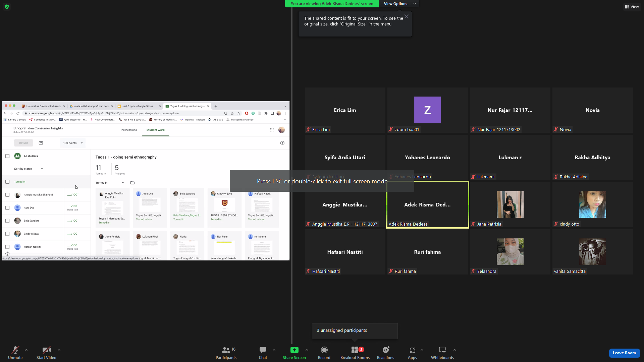
Task: Open the Drive folder icon beside Turned in
Action: tap(132, 183)
